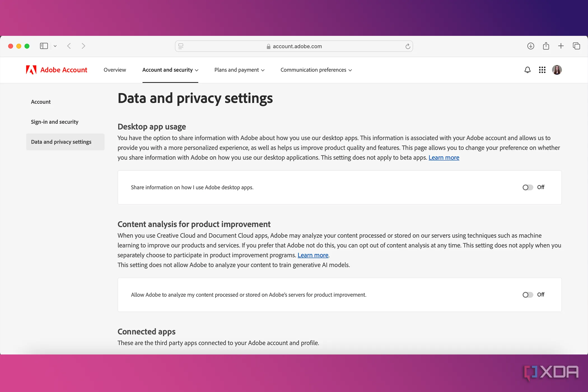Show Safari downloads

(x=531, y=46)
